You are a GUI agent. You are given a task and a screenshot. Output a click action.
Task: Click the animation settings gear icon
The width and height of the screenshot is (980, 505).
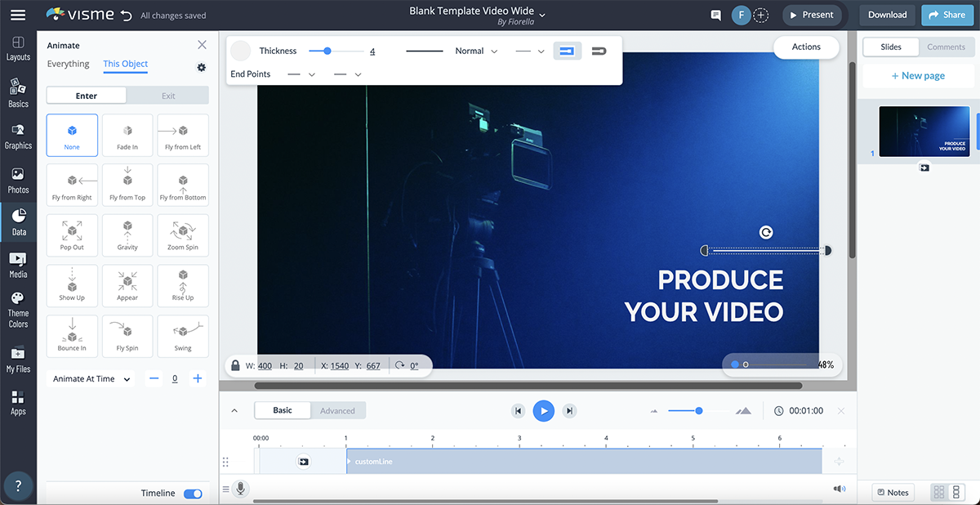202,67
